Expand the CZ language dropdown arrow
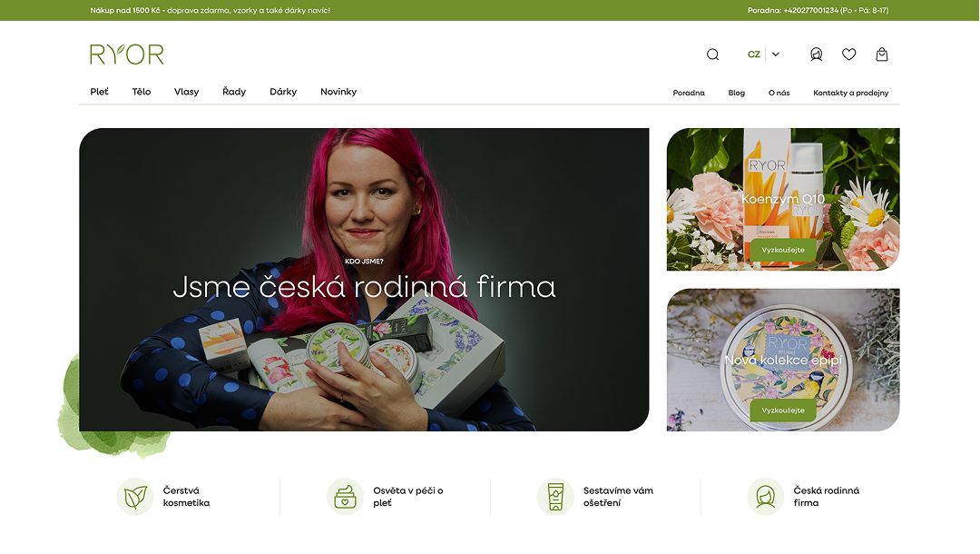980x554 pixels. click(776, 54)
